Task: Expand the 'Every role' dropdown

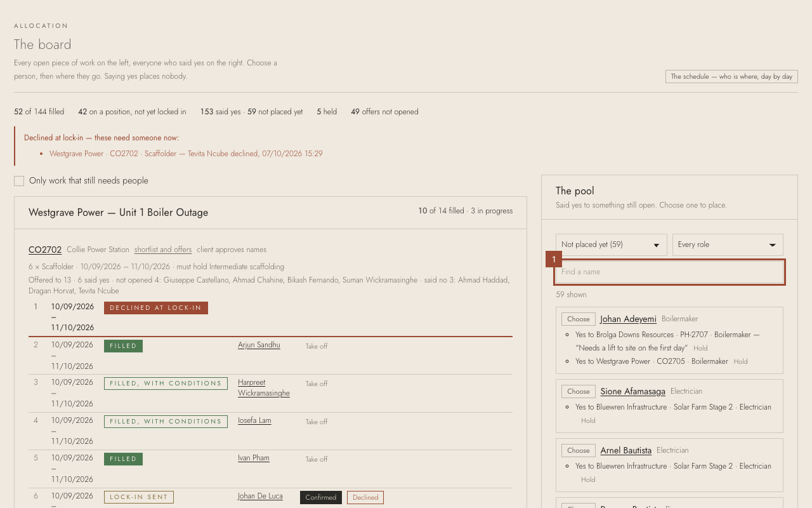Action: click(x=728, y=244)
